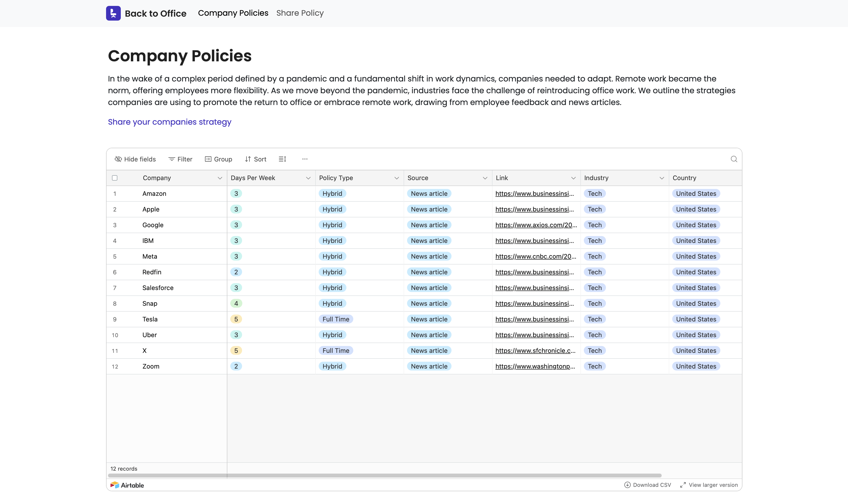Switch to the Share Policy nav tab

[300, 13]
